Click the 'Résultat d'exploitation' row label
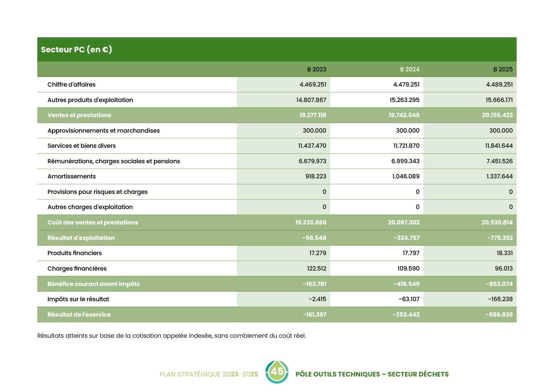This screenshot has width=554, height=392. pos(81,238)
